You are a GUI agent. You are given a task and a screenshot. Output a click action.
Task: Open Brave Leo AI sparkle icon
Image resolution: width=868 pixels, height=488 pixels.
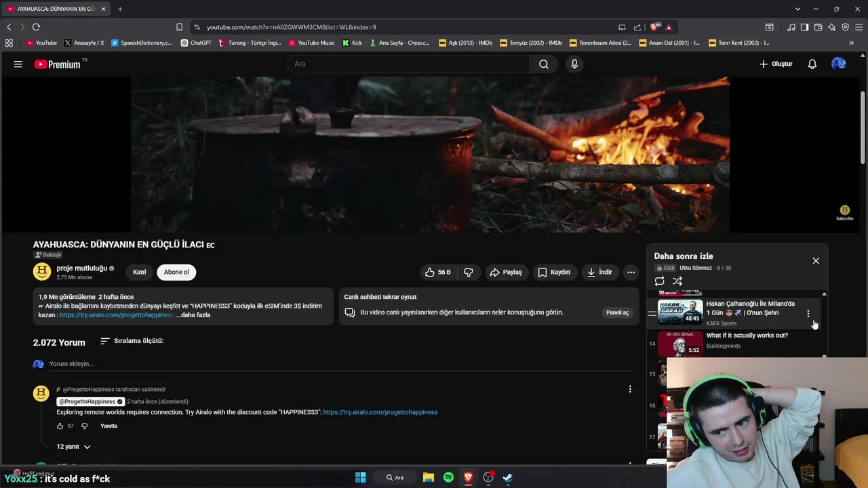(x=831, y=27)
